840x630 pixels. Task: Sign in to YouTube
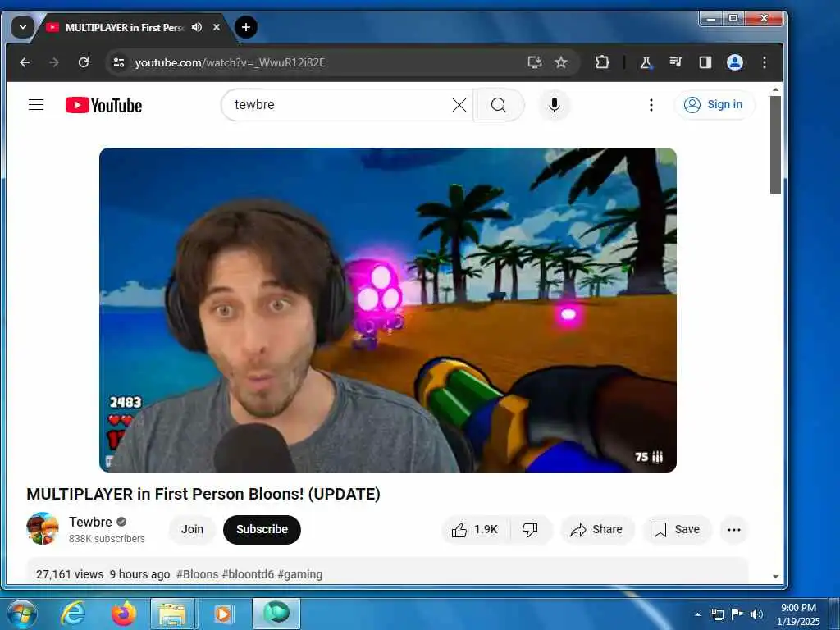coord(714,104)
